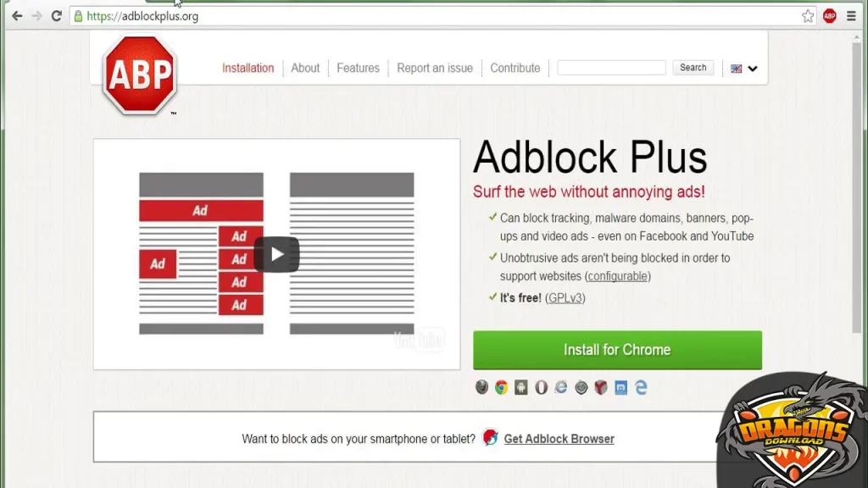Follow the GPLv3 license link
The height and width of the screenshot is (488, 868).
click(565, 297)
